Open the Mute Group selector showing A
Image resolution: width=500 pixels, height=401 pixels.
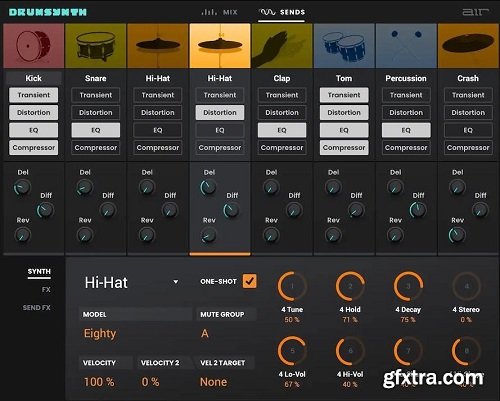205,333
